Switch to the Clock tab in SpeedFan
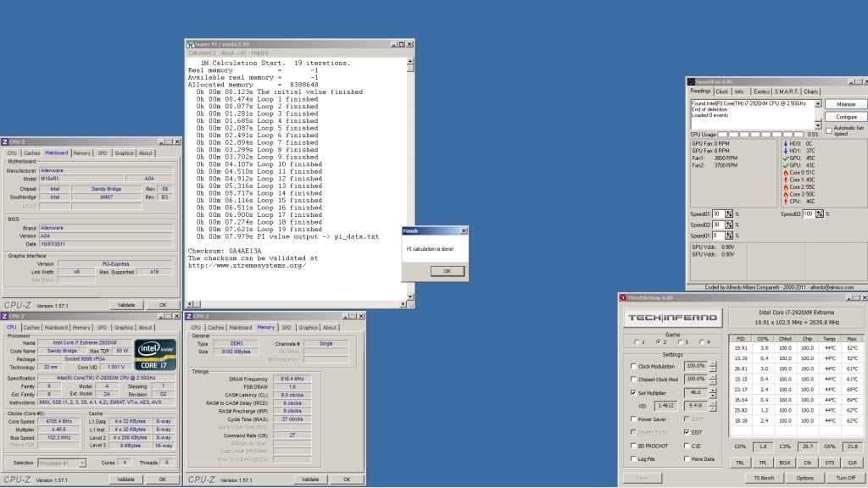Image resolution: width=868 pixels, height=488 pixels. click(x=722, y=91)
